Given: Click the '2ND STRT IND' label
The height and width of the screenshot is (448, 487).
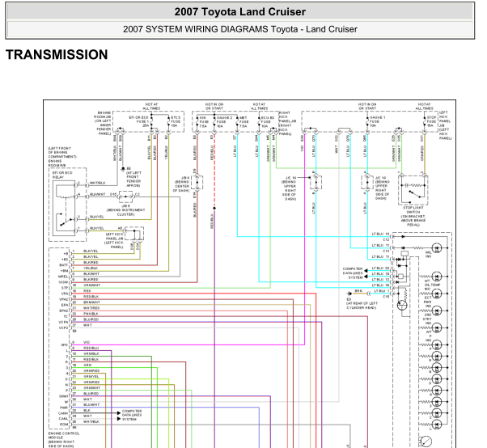Looking at the screenshot, I should click(x=428, y=319).
